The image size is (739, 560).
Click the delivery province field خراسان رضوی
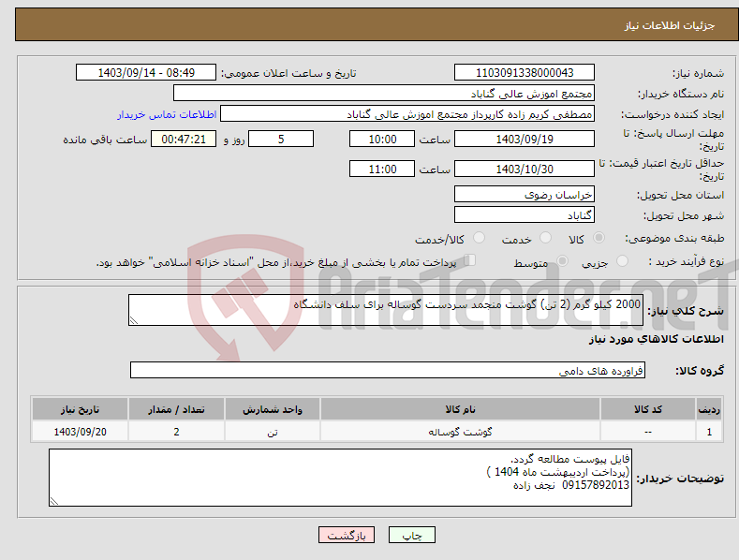coord(525,194)
